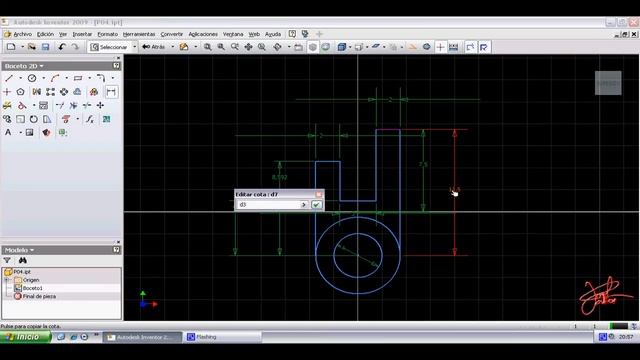The height and width of the screenshot is (360, 640).
Task: Select the Split tool
Action: [x=87, y=105]
